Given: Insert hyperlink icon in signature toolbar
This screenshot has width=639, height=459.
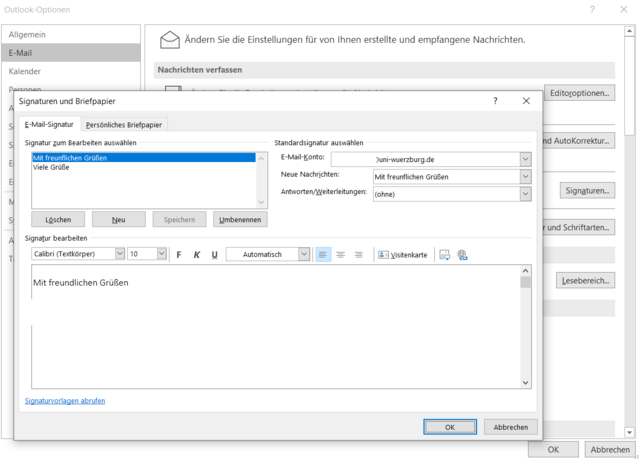Looking at the screenshot, I should [x=462, y=255].
